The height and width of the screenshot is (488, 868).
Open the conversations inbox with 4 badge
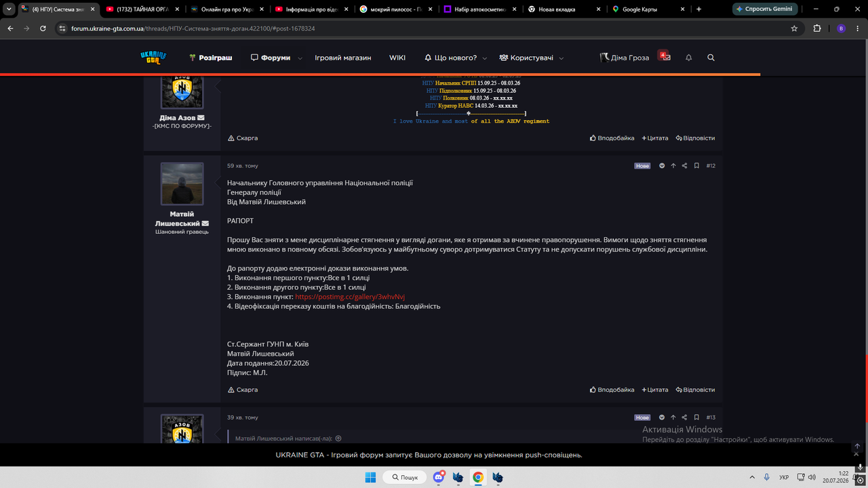[x=665, y=57]
